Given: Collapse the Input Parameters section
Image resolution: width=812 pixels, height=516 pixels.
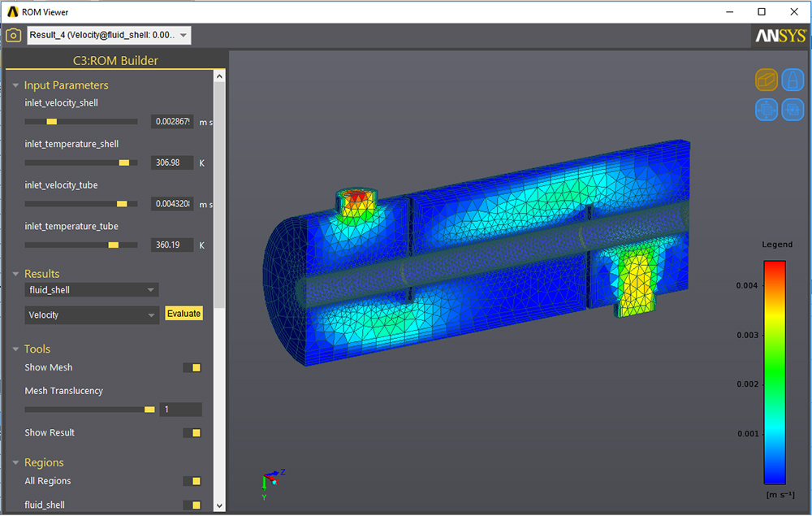Looking at the screenshot, I should 15,85.
